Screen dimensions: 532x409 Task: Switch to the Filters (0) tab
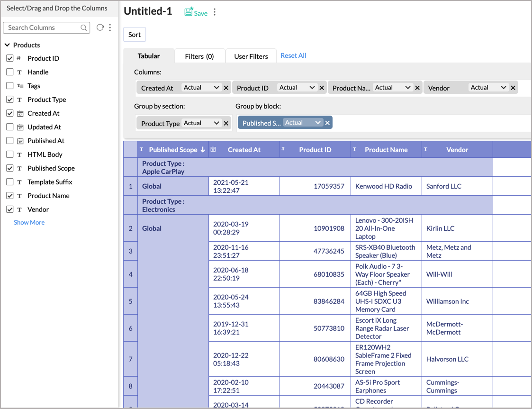tap(199, 56)
